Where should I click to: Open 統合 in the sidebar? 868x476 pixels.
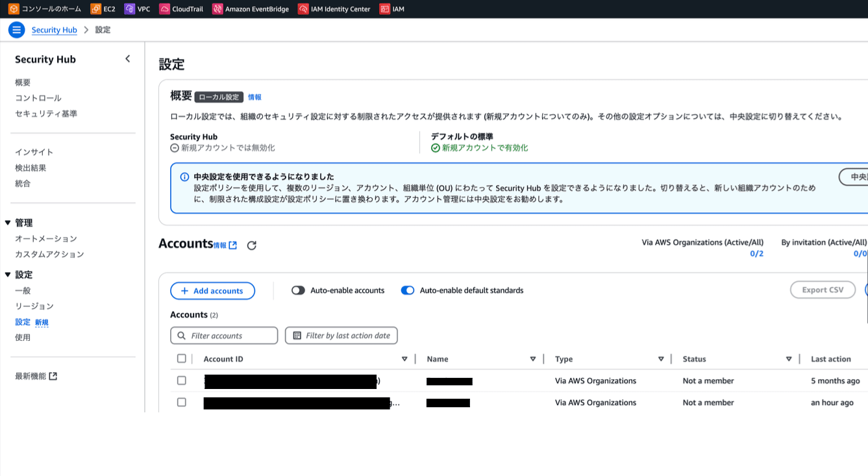tap(23, 183)
